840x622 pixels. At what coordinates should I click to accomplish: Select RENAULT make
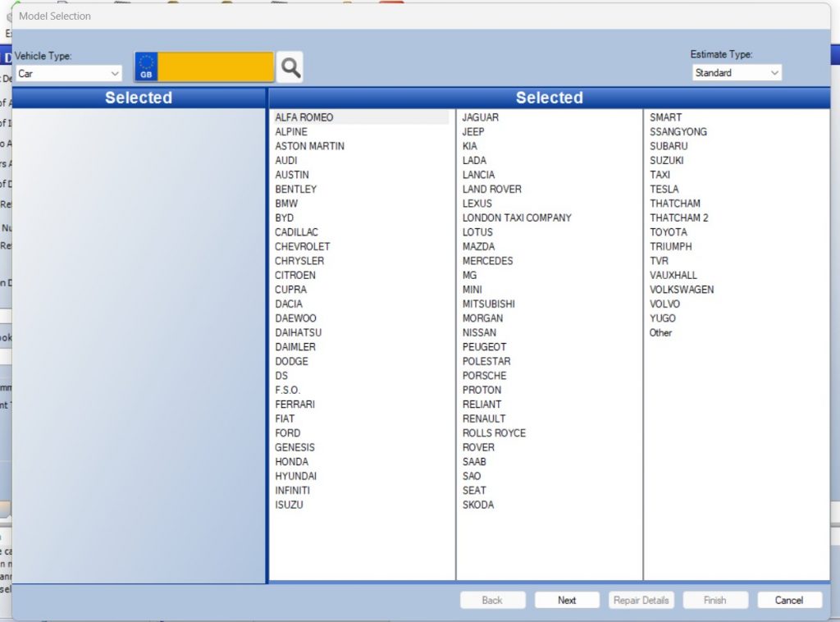click(484, 418)
